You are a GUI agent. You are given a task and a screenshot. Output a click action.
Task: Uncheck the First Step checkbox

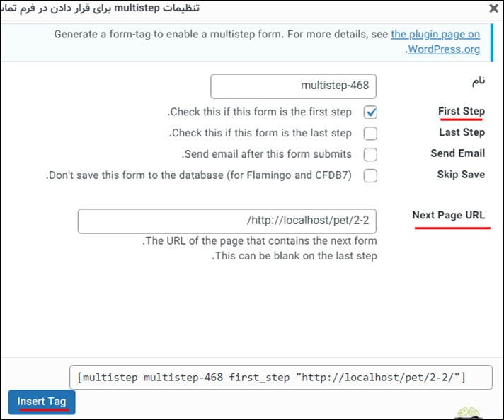[370, 112]
